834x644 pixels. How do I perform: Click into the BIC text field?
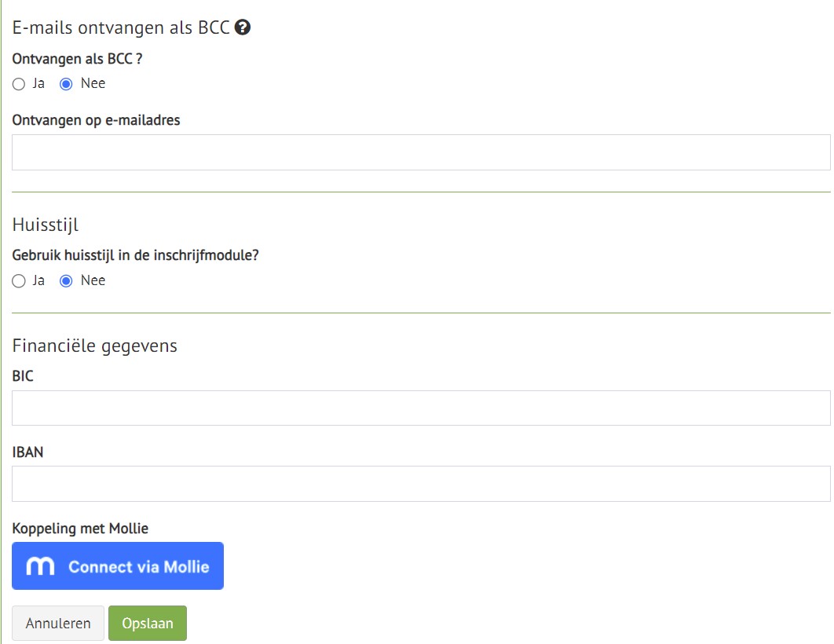click(x=421, y=408)
